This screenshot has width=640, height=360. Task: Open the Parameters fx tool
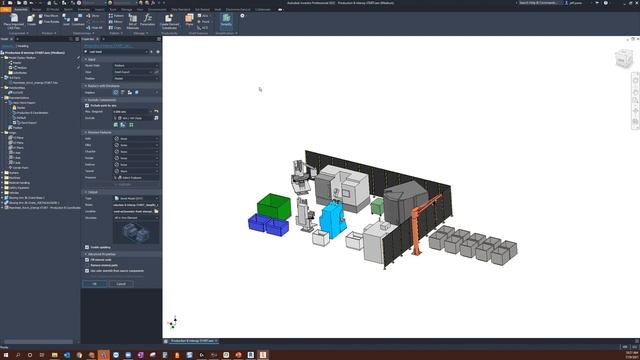coord(148,20)
